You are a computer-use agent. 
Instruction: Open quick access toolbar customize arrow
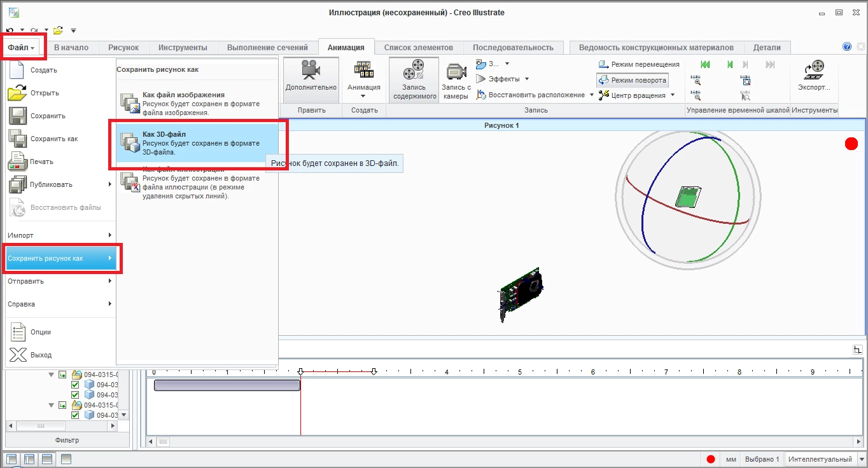pyautogui.click(x=73, y=31)
